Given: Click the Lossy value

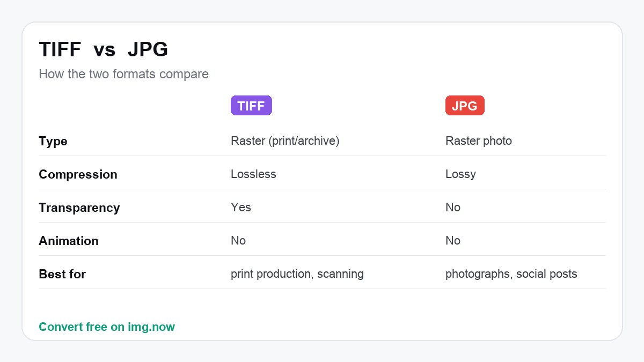Looking at the screenshot, I should click(460, 174).
